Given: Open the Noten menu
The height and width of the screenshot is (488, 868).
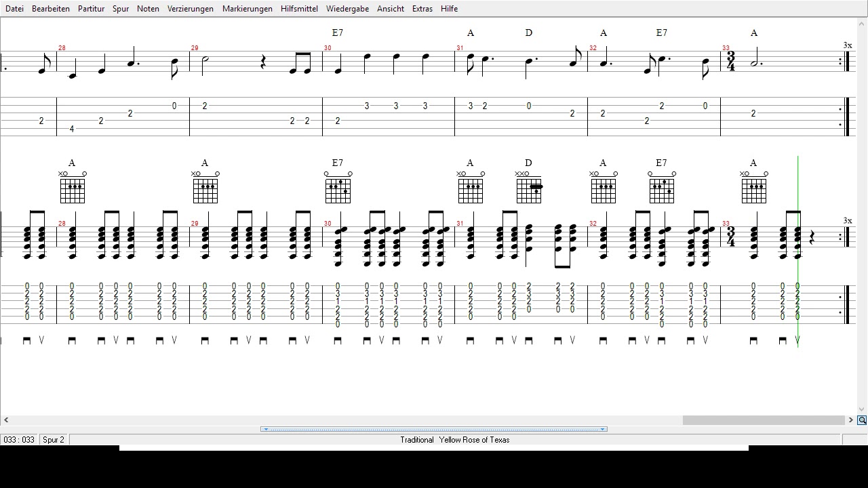Looking at the screenshot, I should point(148,9).
